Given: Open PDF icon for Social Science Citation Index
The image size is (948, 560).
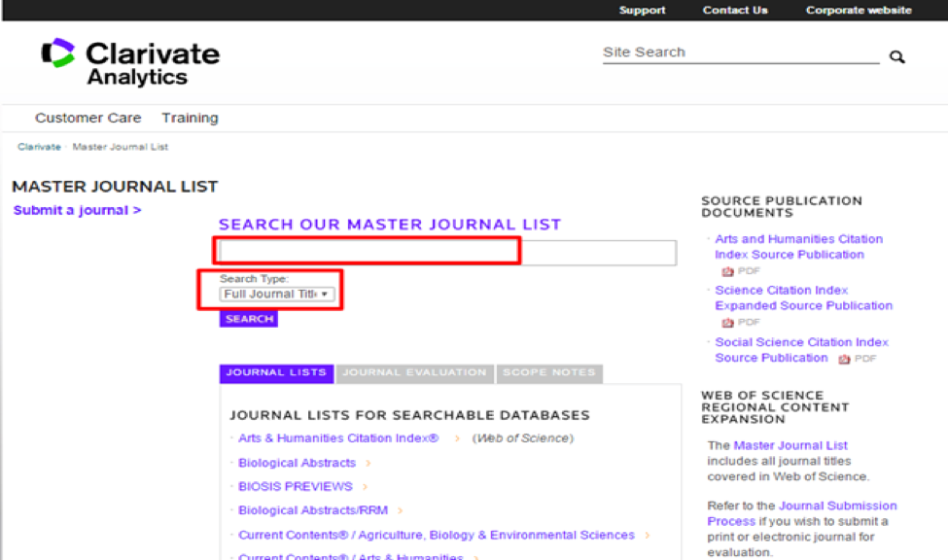Looking at the screenshot, I should pos(844,359).
